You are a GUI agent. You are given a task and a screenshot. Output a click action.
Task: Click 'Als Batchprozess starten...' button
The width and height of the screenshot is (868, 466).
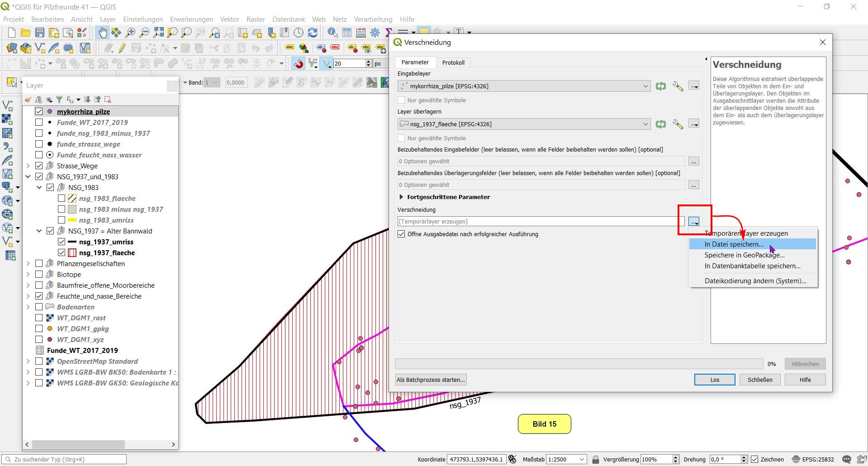click(x=431, y=380)
